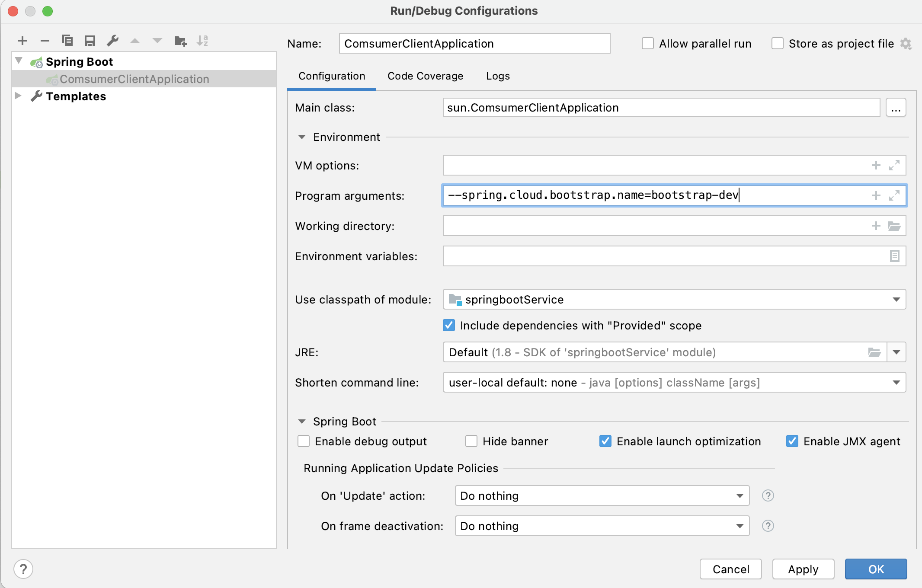Switch to the Code Coverage tab

426,76
